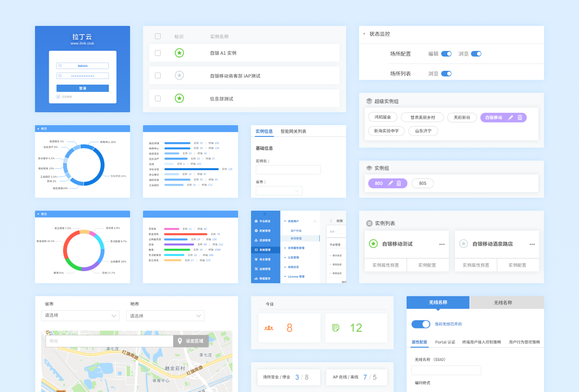
Task: Switch to 智能网关列表 tab
Action: pyautogui.click(x=293, y=131)
